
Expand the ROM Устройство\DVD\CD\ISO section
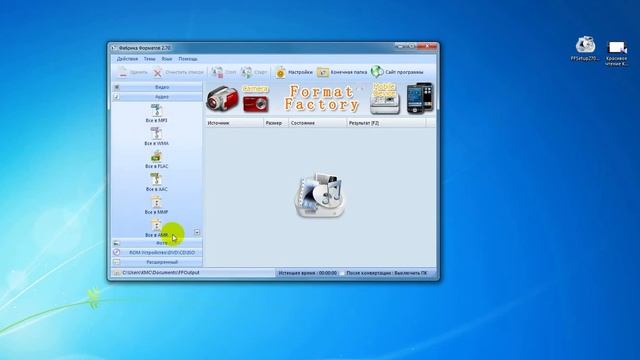coord(157,252)
